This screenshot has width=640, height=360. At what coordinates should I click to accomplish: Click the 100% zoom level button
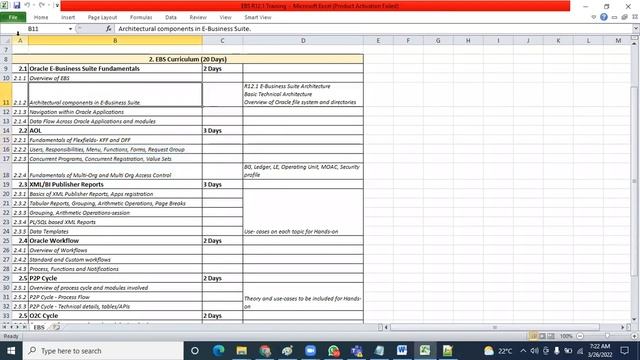tap(566, 336)
